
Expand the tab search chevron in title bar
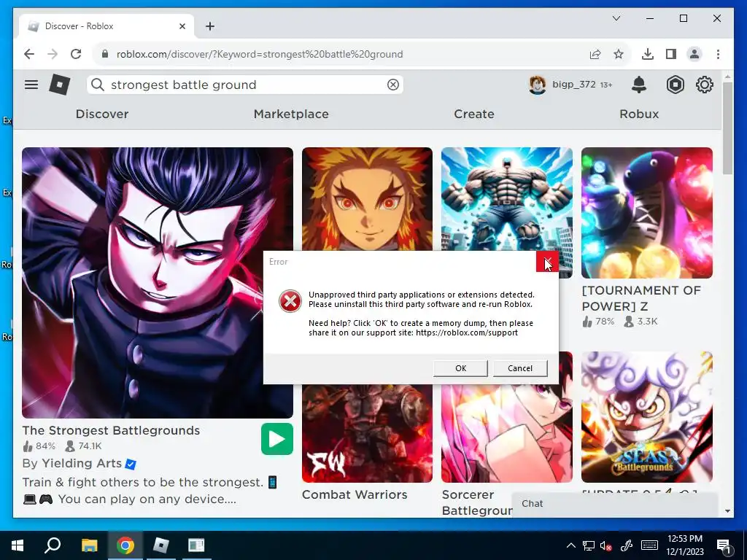click(616, 18)
